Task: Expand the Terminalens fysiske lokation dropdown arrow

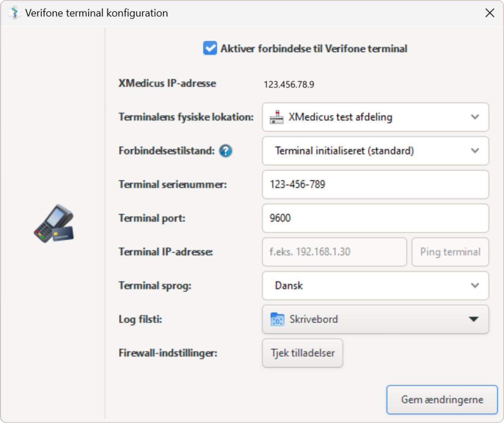Action: pos(475,117)
